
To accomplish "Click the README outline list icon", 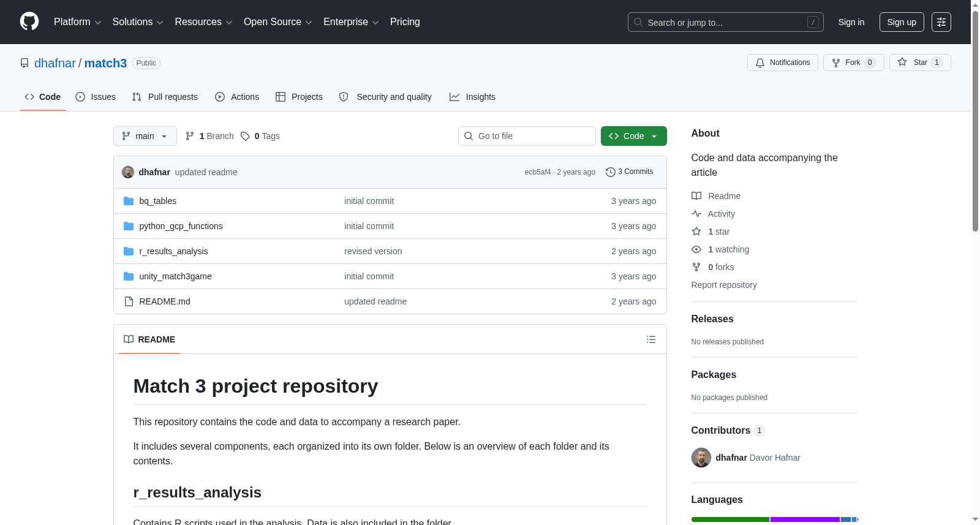I will coord(651,339).
